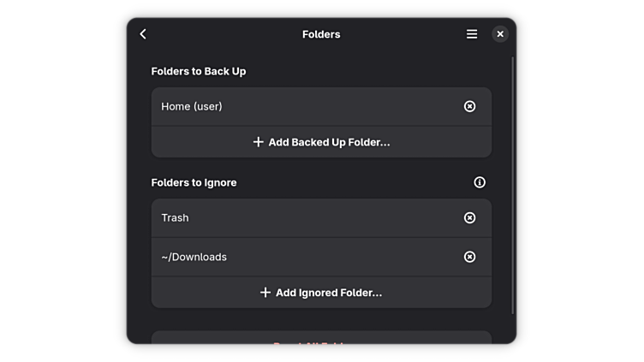Click plus icon beside Add Ignored Folder

(265, 293)
